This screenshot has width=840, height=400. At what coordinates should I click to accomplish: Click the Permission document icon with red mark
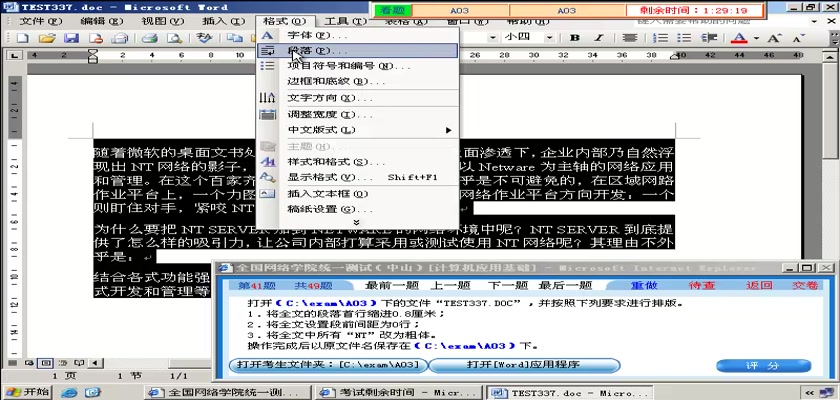coord(95,38)
